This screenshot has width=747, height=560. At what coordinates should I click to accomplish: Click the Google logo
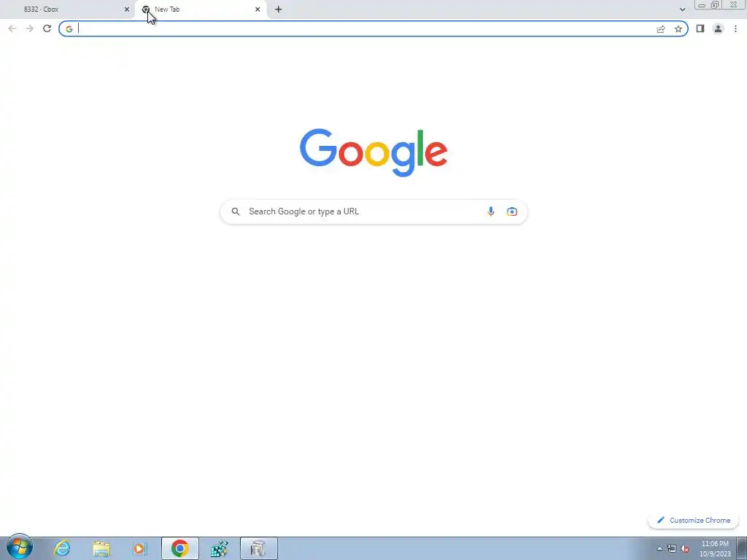click(373, 152)
